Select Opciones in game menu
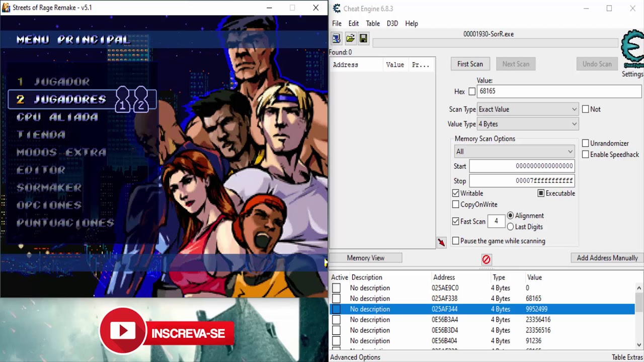The image size is (644, 362). (49, 205)
